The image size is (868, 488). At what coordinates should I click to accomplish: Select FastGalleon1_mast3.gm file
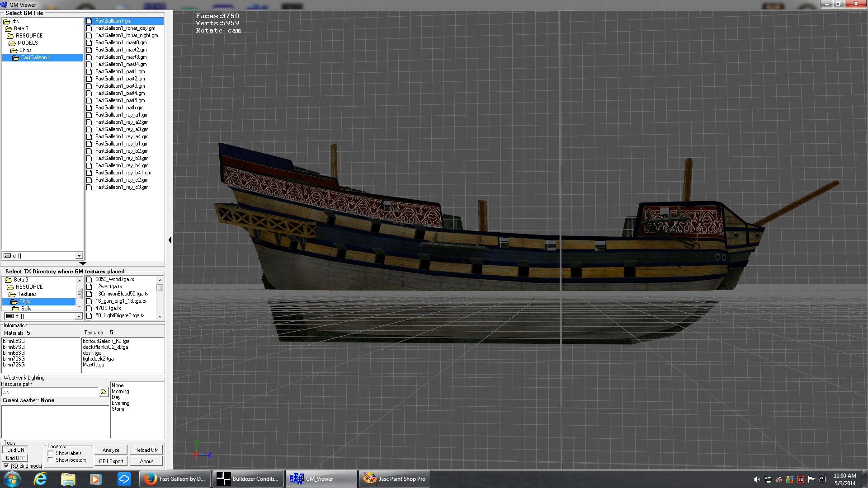click(x=121, y=57)
